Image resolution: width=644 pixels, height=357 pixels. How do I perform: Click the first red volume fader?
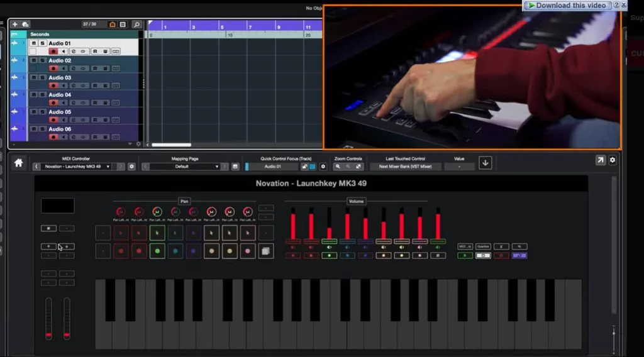293,225
